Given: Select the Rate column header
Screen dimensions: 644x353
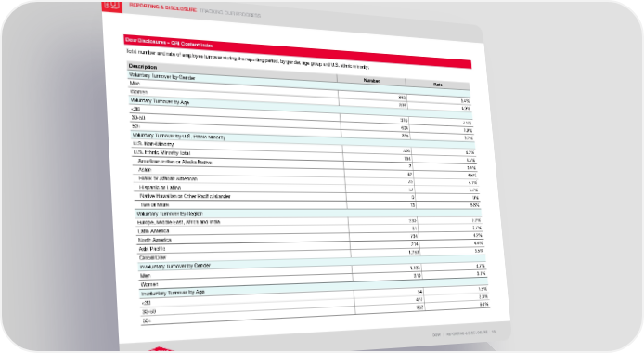Looking at the screenshot, I should point(438,85).
